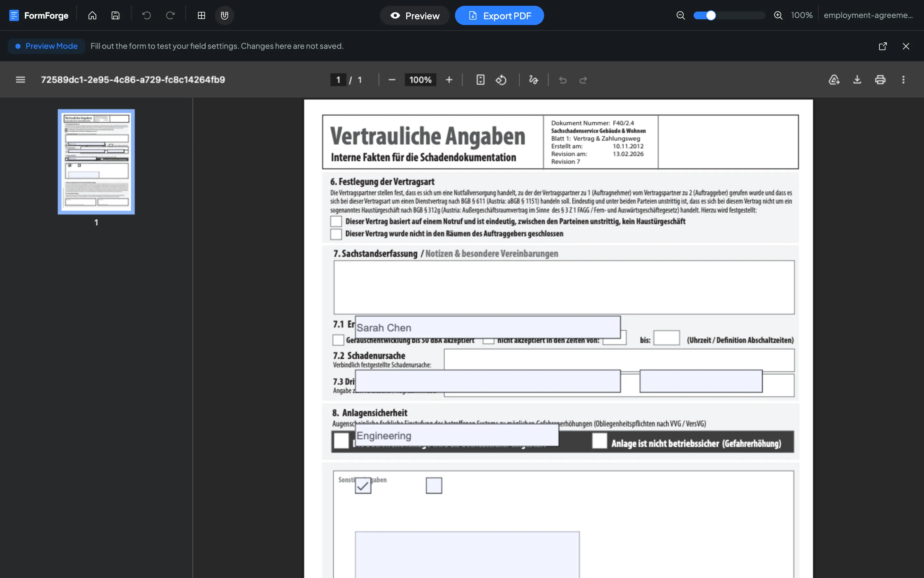The width and height of the screenshot is (924, 578).
Task: Undo last change in FormForge toolbar
Action: [x=147, y=15]
